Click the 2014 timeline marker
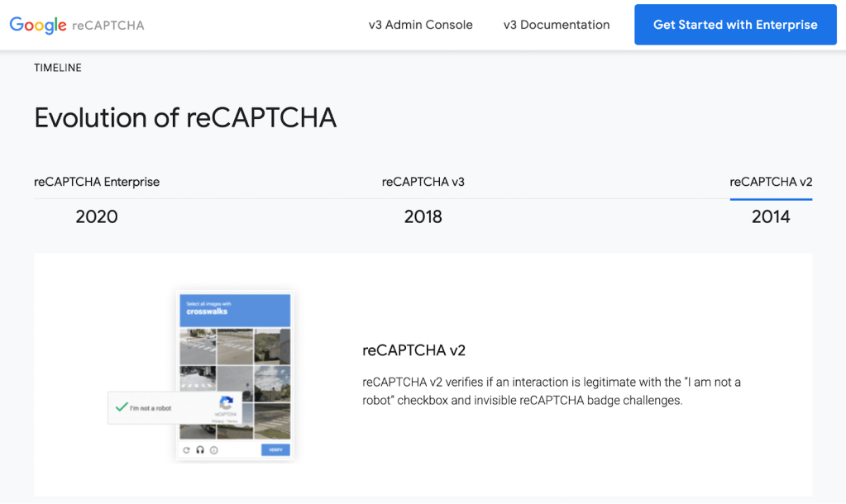Viewport: 846px width, 504px height. point(770,216)
